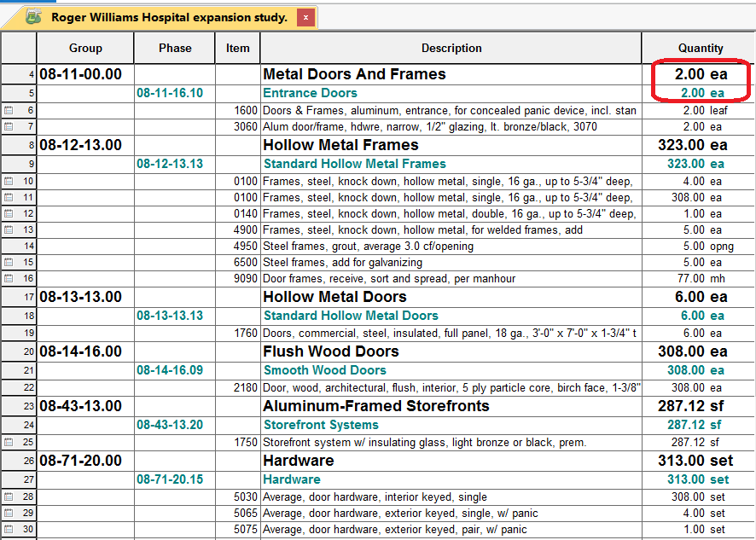Screen dimensions: 756x540
Task: Click the notepad icon on row 16
Action: [9, 279]
